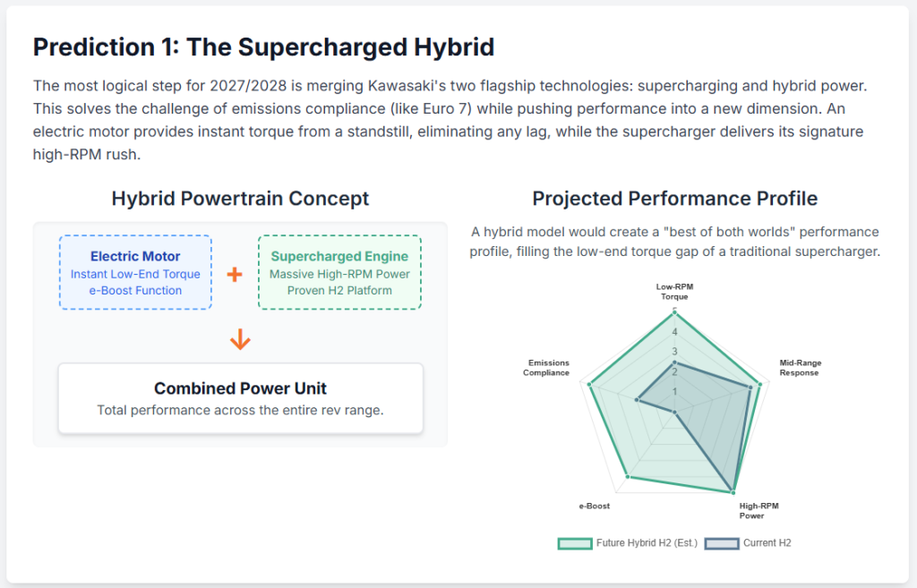
Task: Click the Future Hybrid H2 legend color box
Action: click(x=575, y=543)
